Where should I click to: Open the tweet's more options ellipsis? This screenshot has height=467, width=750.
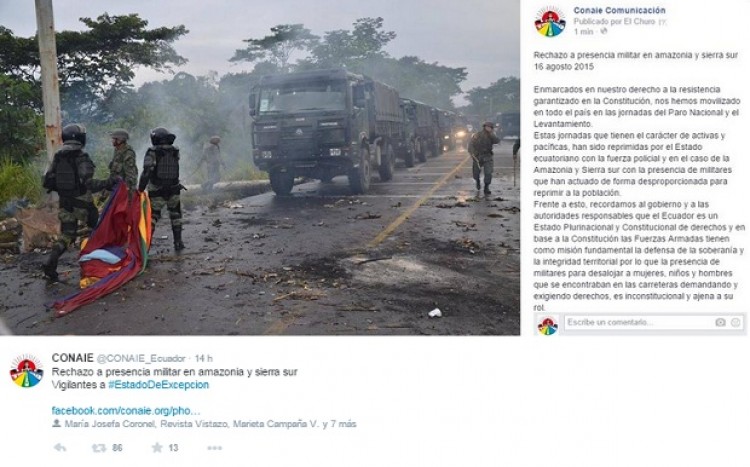pos(214,448)
